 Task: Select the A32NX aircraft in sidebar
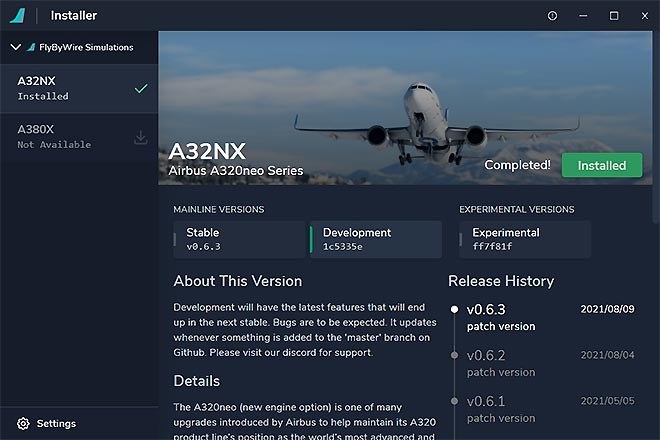(x=70, y=88)
